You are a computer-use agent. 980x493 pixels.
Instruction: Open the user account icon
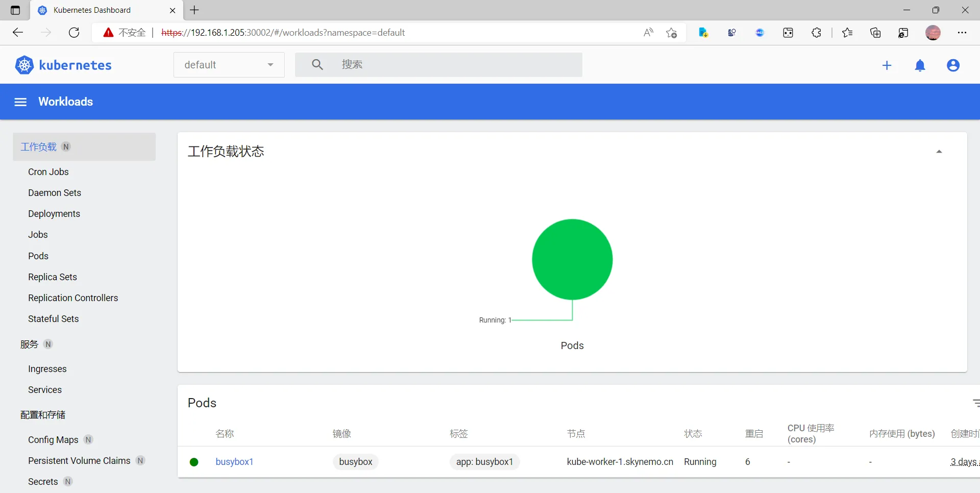pos(953,65)
